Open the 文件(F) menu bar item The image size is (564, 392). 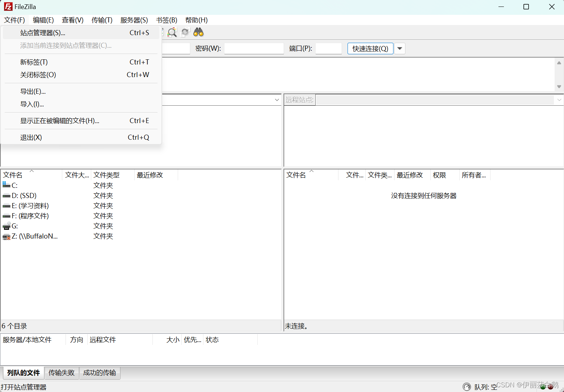14,20
